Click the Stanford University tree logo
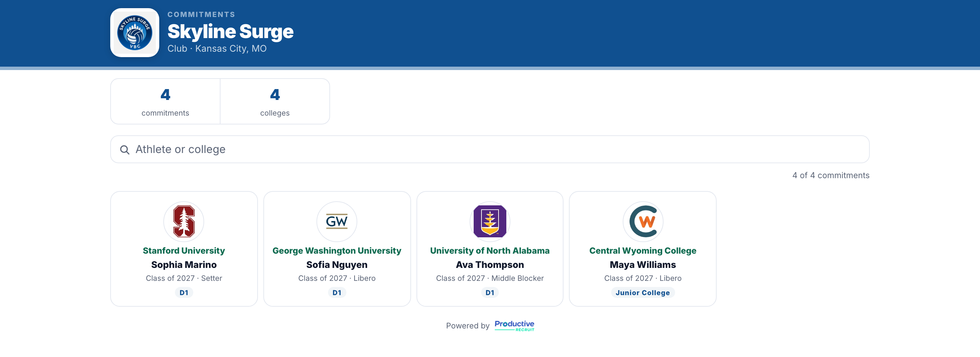Image resolution: width=980 pixels, height=357 pixels. click(x=184, y=222)
